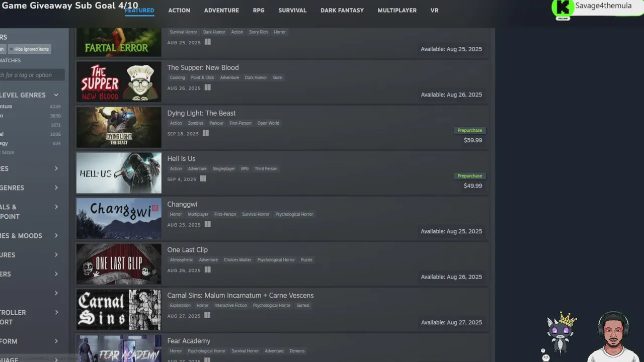Viewport: 644px width, 362px height.
Task: Click the Cooking tag on The Supper
Action: point(177,77)
